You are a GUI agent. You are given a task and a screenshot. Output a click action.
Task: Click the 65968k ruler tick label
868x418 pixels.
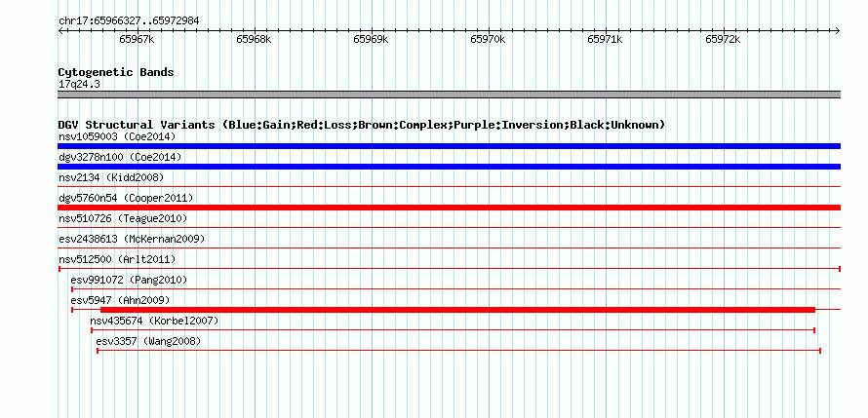[x=255, y=39]
